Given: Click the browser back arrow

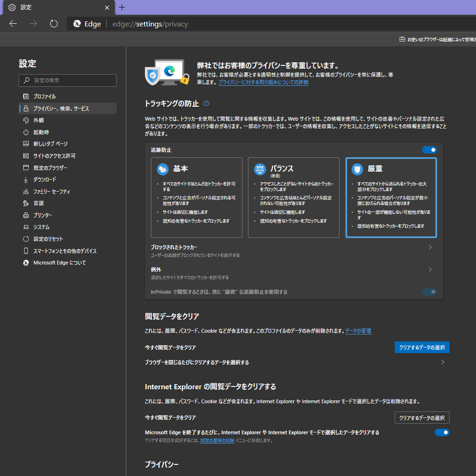Looking at the screenshot, I should tap(13, 24).
